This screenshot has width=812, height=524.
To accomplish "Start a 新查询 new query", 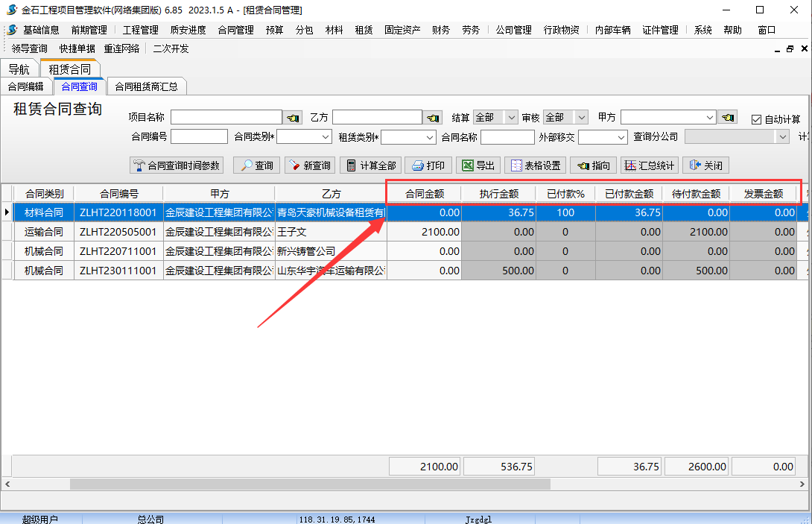I will (x=310, y=165).
